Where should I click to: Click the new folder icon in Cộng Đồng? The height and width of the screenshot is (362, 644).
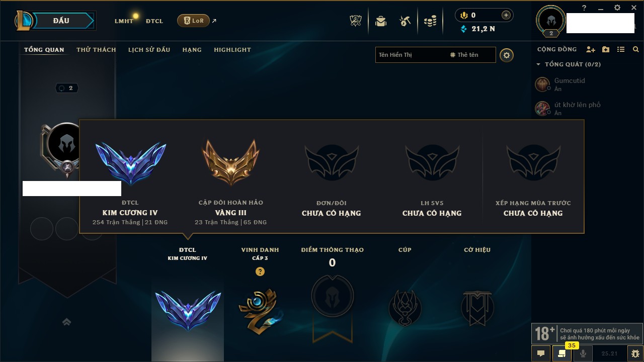(x=606, y=49)
